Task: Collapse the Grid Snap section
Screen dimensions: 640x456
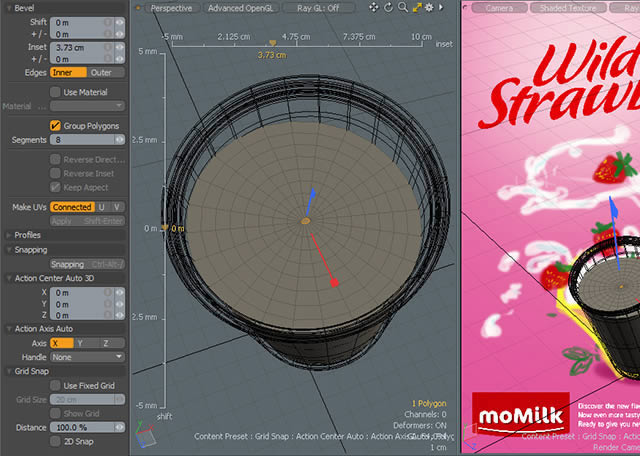Action: coord(9,371)
